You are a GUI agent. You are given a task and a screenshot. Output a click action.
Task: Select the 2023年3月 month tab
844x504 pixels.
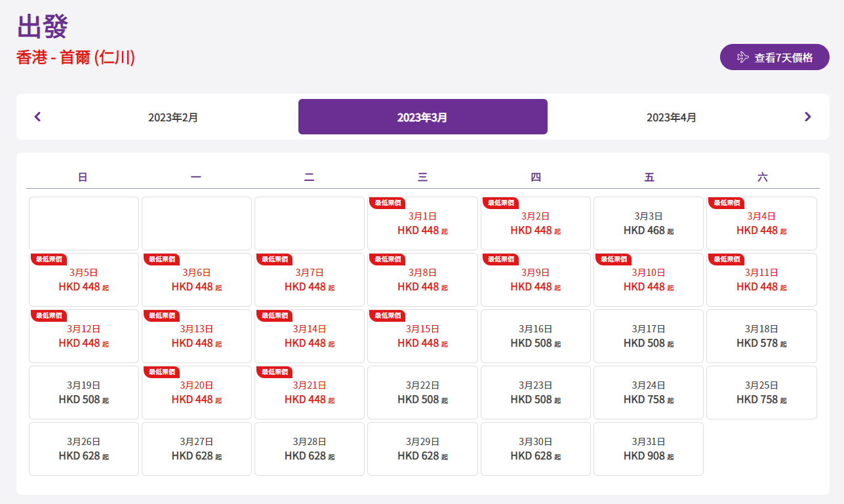coord(422,117)
